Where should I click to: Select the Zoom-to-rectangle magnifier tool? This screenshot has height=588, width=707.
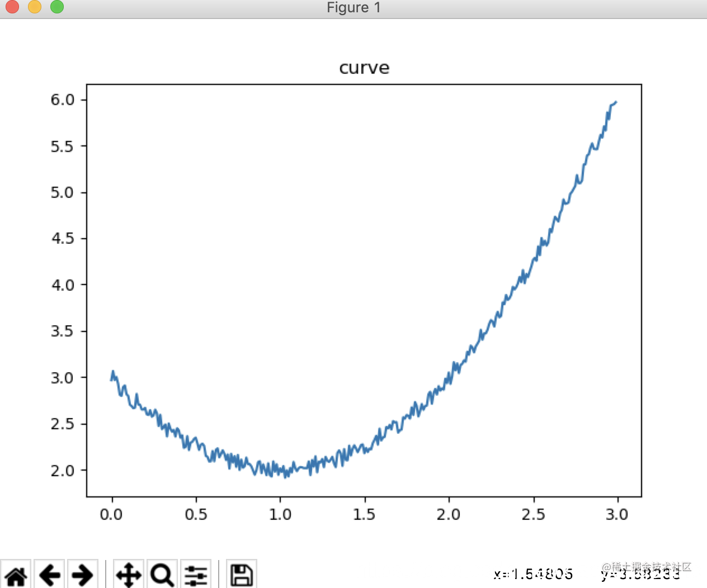pyautogui.click(x=162, y=574)
